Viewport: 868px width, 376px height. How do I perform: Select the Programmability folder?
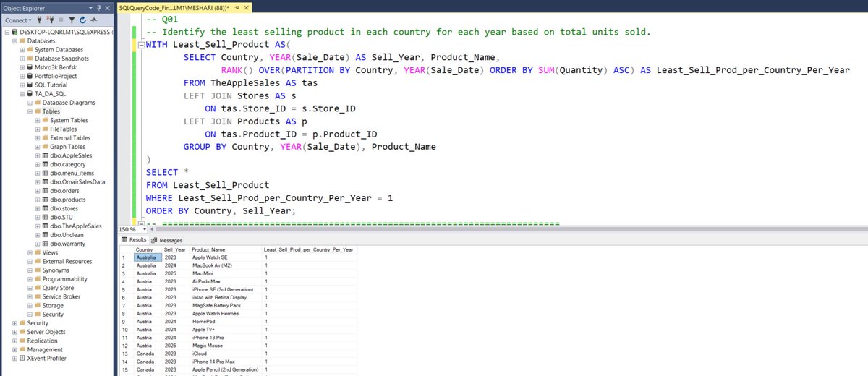[x=64, y=279]
